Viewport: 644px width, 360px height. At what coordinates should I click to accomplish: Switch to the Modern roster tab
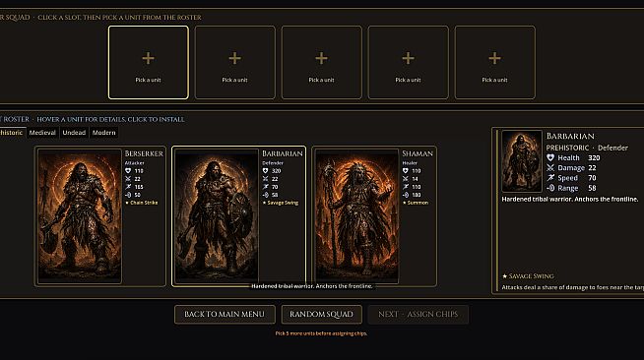(104, 133)
